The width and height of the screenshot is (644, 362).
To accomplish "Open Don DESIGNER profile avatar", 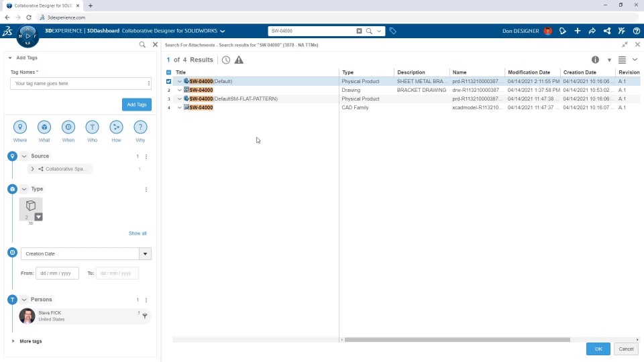I will coord(547,31).
